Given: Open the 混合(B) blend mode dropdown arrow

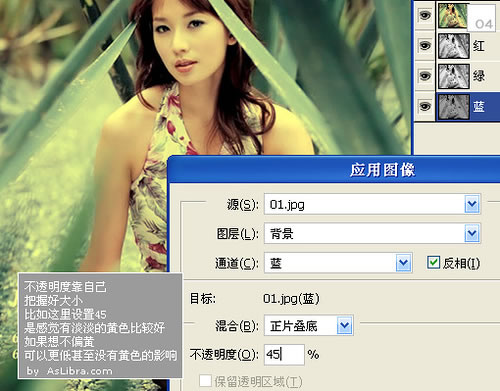Looking at the screenshot, I should click(344, 325).
